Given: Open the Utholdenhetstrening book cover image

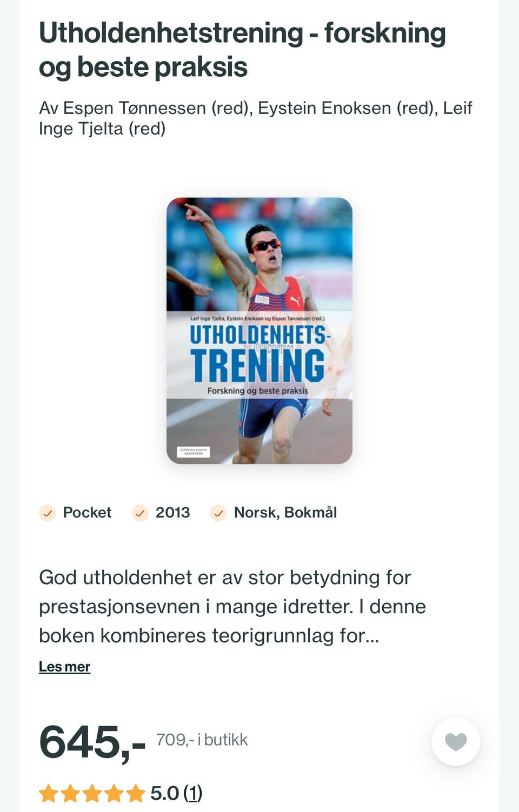Looking at the screenshot, I should [x=259, y=331].
